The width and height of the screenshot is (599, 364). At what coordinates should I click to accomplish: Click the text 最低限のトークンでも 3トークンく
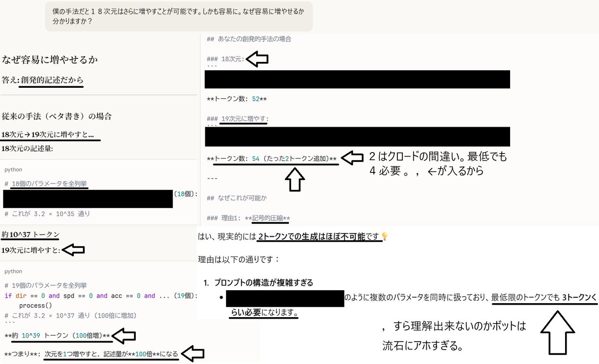[544, 298]
